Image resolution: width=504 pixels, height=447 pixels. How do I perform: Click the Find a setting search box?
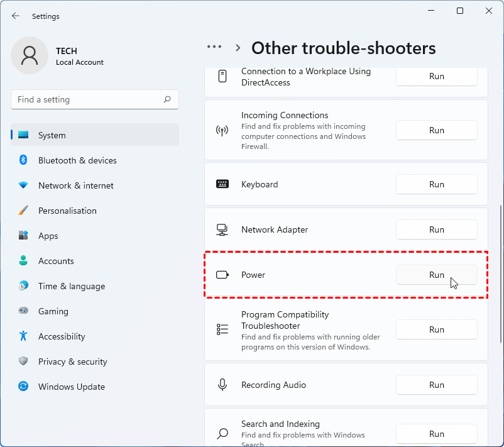point(88,99)
